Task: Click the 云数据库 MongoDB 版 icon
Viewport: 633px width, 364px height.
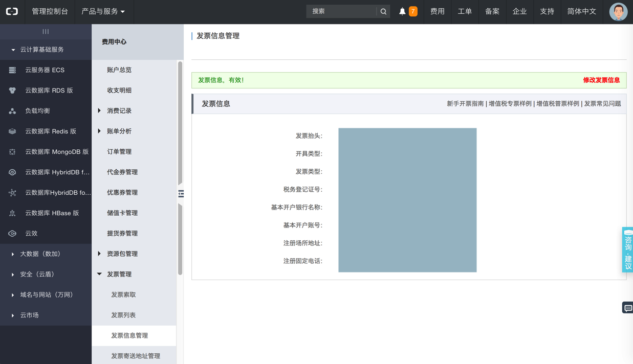Action: [x=12, y=152]
